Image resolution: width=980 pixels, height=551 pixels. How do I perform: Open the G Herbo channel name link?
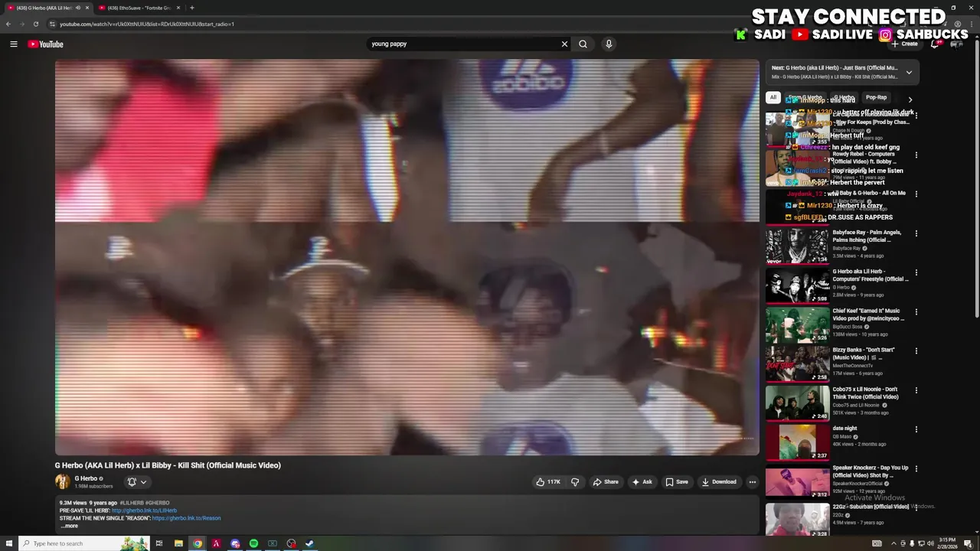pos(85,478)
